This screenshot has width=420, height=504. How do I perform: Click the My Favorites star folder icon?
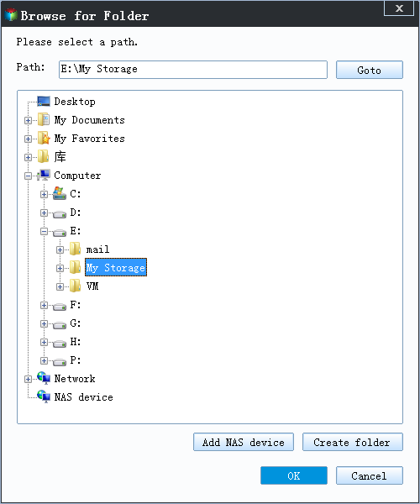[44, 139]
